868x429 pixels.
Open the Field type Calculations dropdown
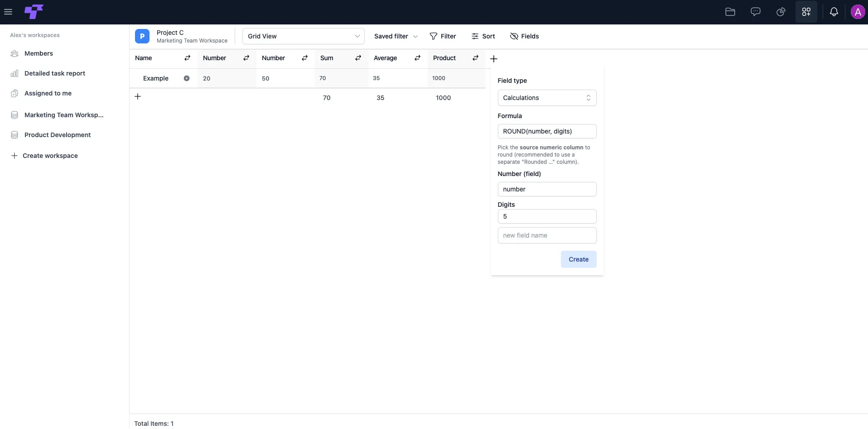[x=547, y=98]
